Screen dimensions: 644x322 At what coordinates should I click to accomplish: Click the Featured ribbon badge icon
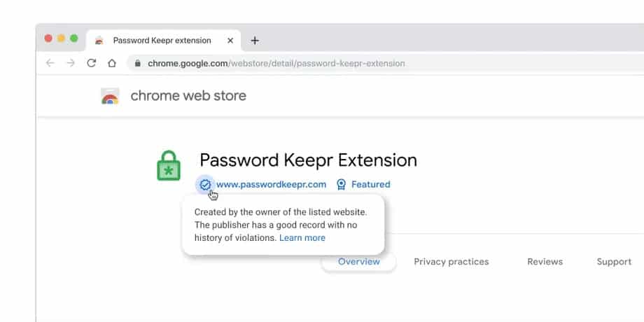341,184
